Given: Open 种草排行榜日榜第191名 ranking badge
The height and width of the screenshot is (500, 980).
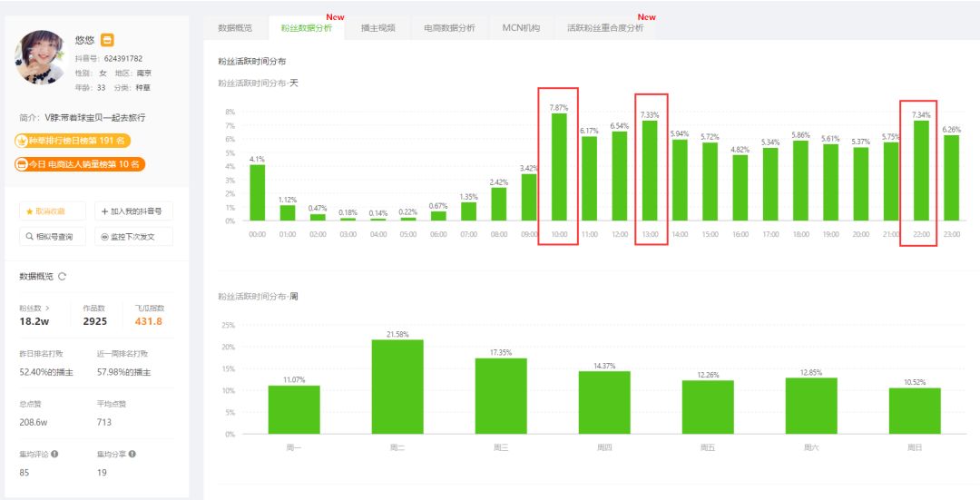Looking at the screenshot, I should tap(73, 142).
